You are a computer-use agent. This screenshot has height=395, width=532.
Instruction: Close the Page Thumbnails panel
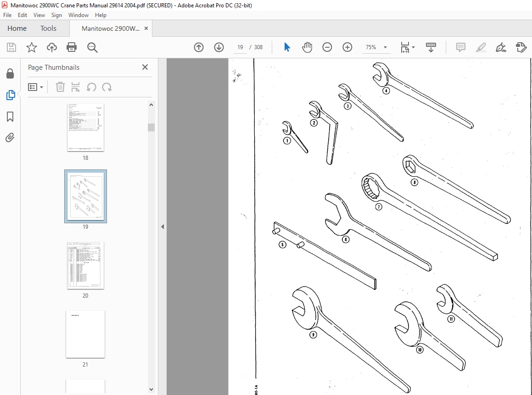tap(145, 67)
